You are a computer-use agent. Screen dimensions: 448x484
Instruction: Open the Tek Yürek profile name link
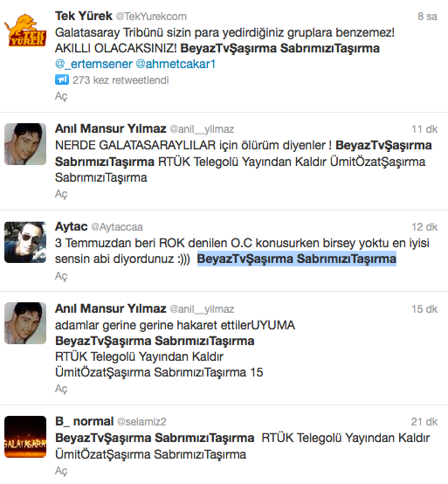click(84, 16)
